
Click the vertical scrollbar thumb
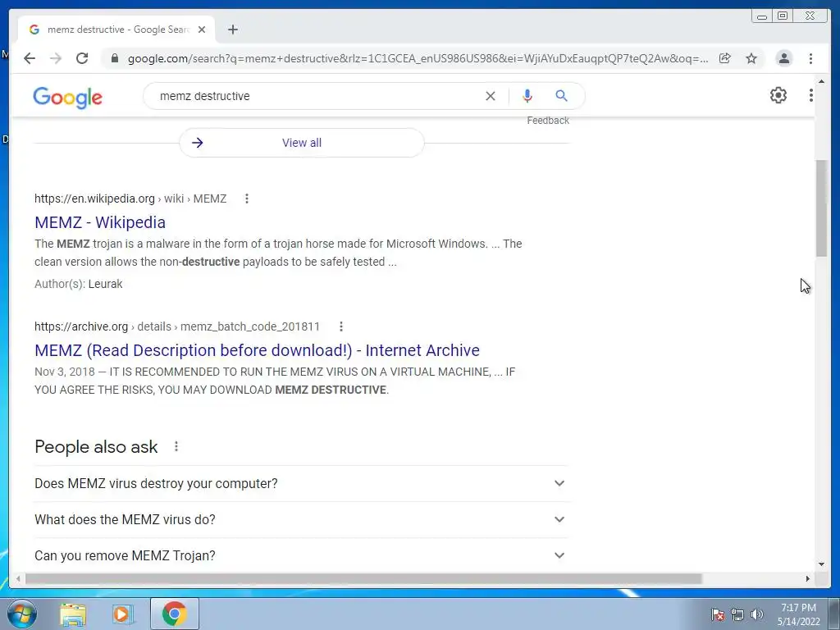(x=821, y=208)
